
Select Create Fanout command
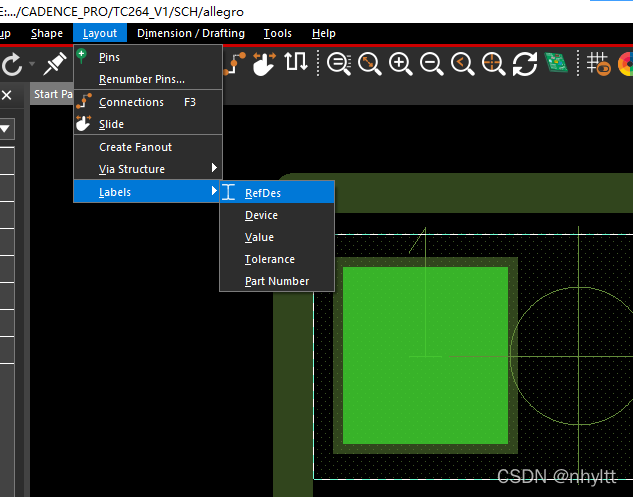pyautogui.click(x=135, y=147)
